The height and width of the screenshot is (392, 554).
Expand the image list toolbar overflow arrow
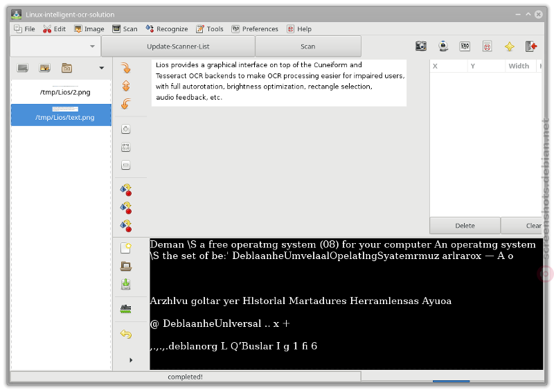(101, 68)
